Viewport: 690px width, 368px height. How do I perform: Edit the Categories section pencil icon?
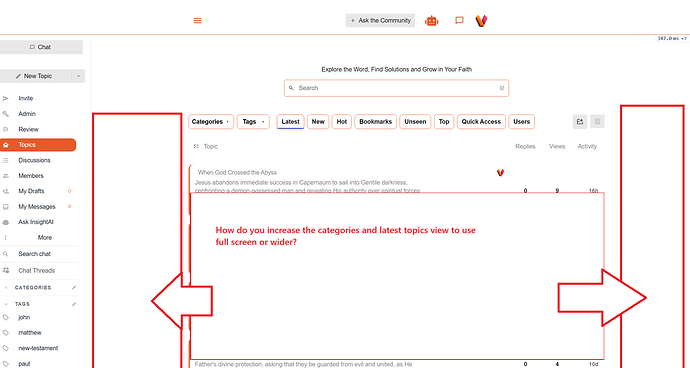point(74,287)
